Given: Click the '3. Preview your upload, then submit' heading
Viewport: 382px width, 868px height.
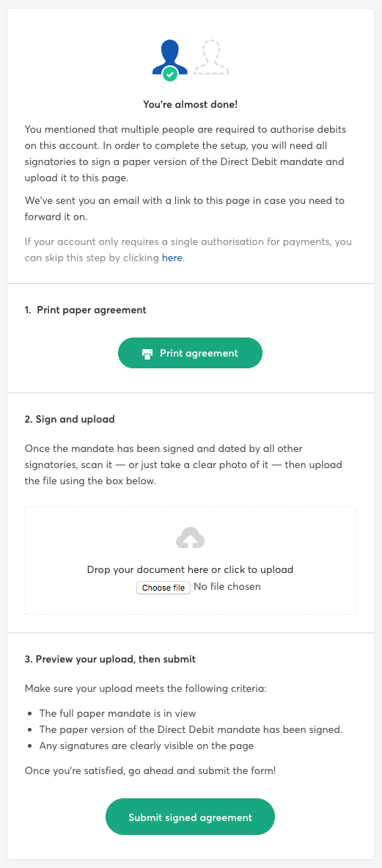Looking at the screenshot, I should (x=110, y=660).
